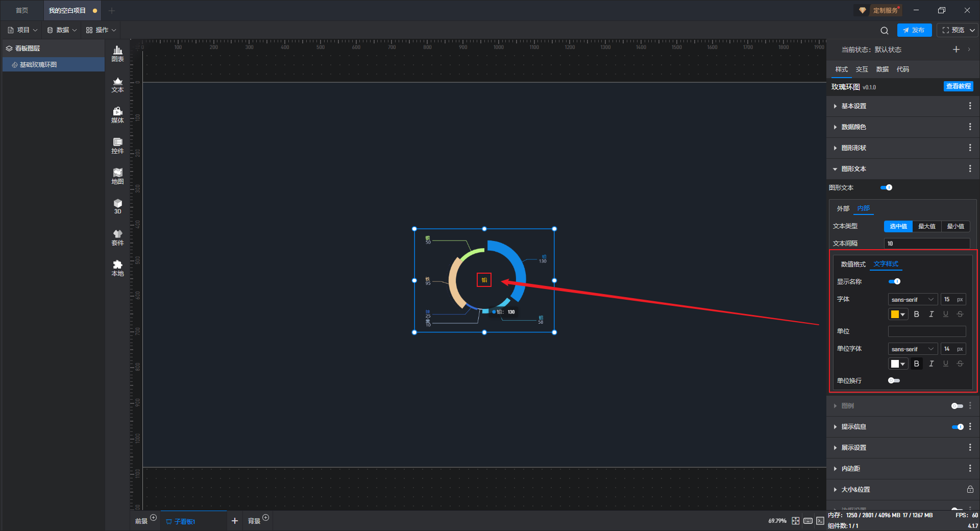
Task: Open the 字体 font family dropdown
Action: (913, 299)
